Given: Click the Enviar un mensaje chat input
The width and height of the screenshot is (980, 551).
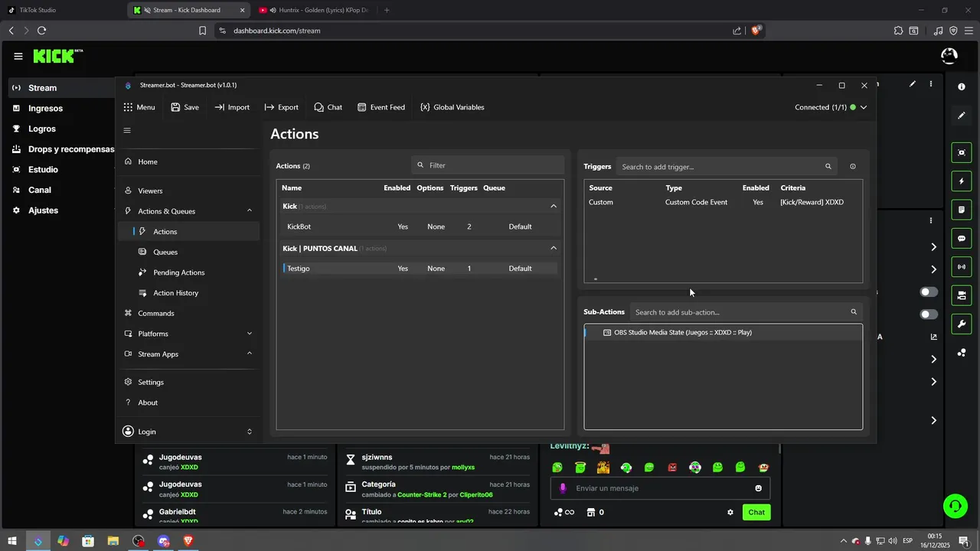Looking at the screenshot, I should (660, 488).
